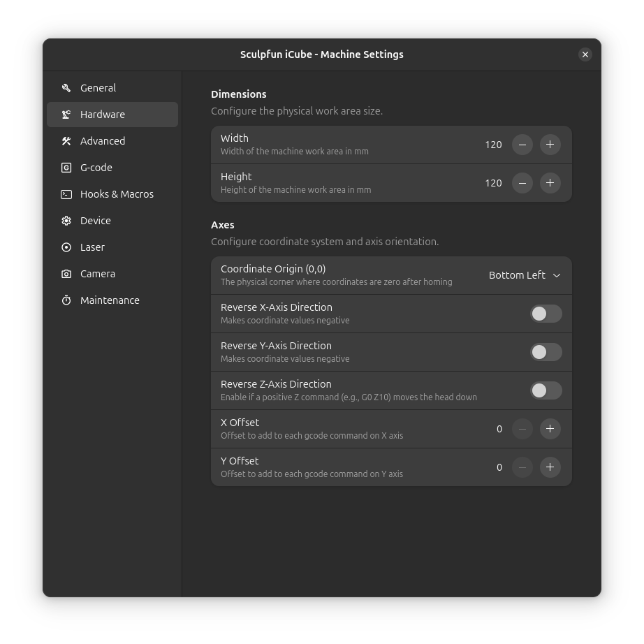Decrease Height with the minus button

522,183
